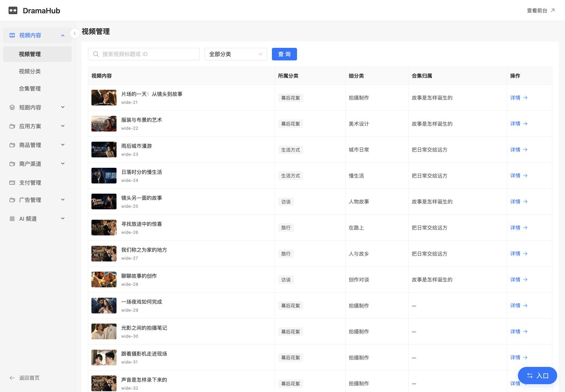This screenshot has width=565, height=392.
Task: Click the AI 频道 grid icon
Action: point(12,219)
